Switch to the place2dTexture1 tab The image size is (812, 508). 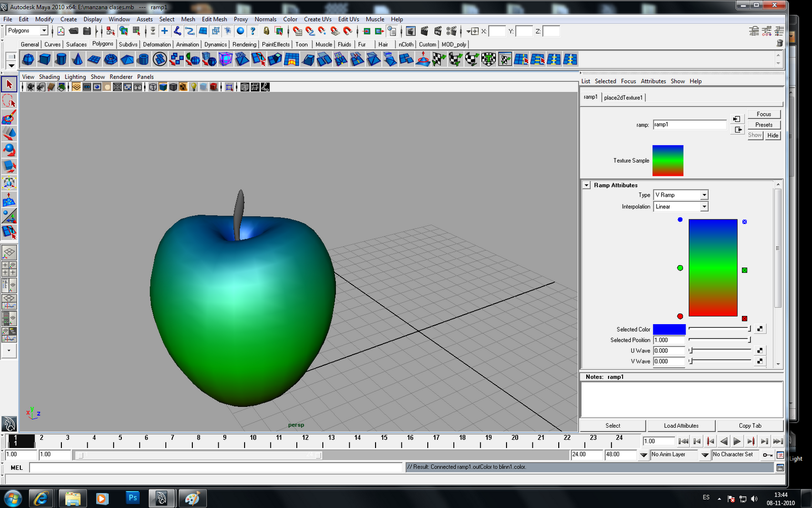[x=623, y=97]
